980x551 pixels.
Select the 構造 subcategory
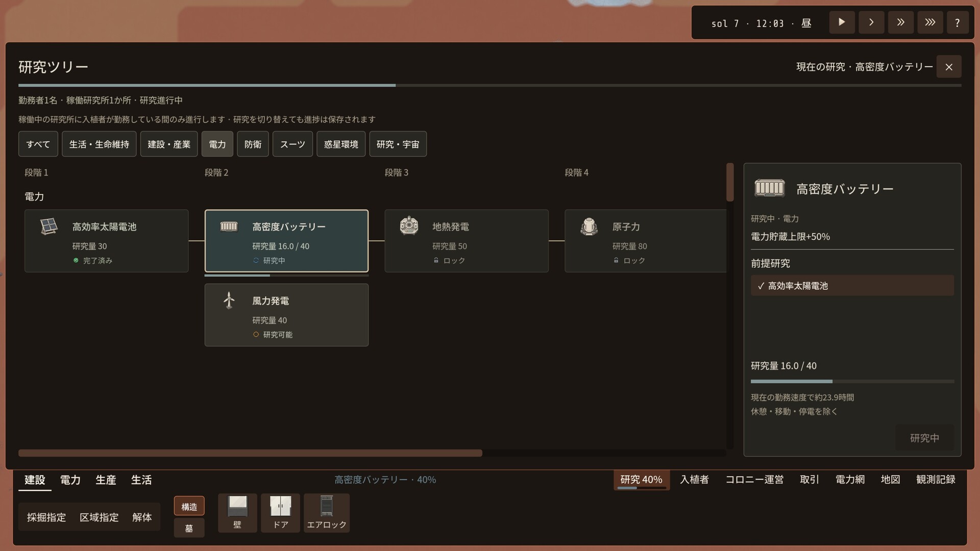tap(189, 507)
